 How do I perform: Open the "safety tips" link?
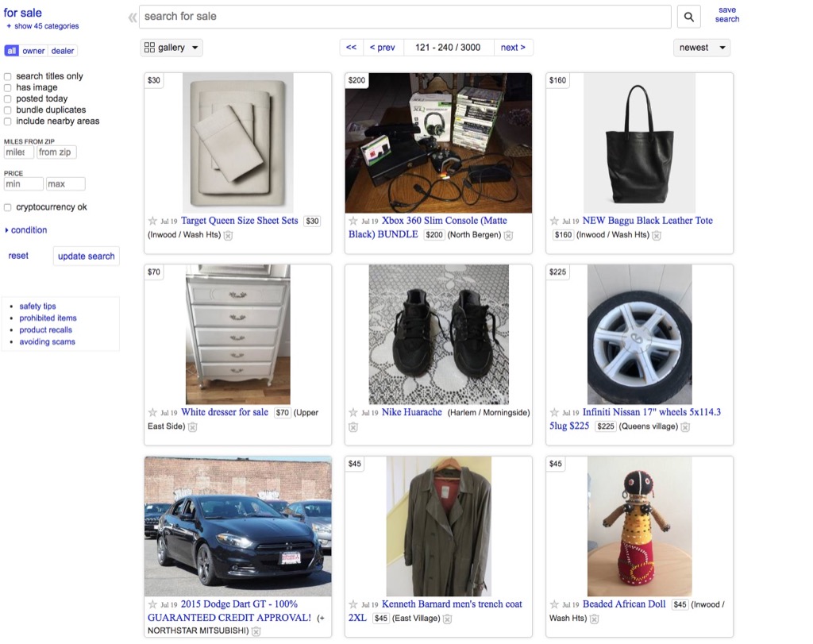[37, 306]
